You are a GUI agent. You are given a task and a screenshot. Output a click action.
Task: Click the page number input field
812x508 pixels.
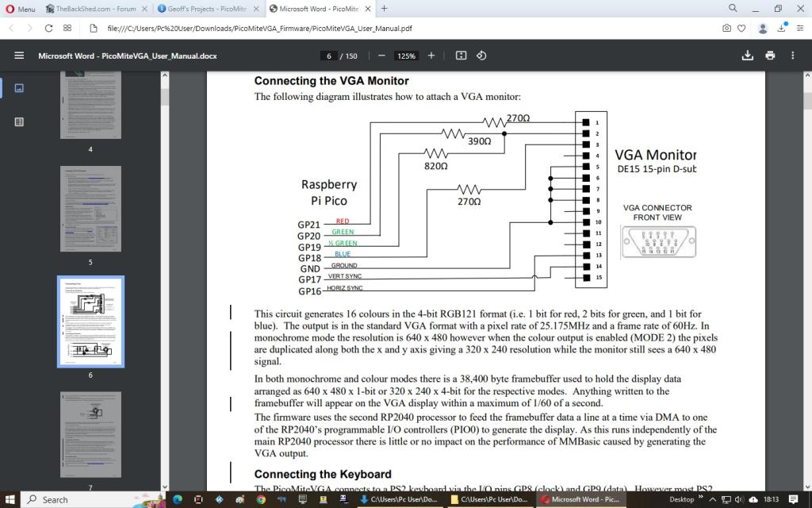point(328,56)
